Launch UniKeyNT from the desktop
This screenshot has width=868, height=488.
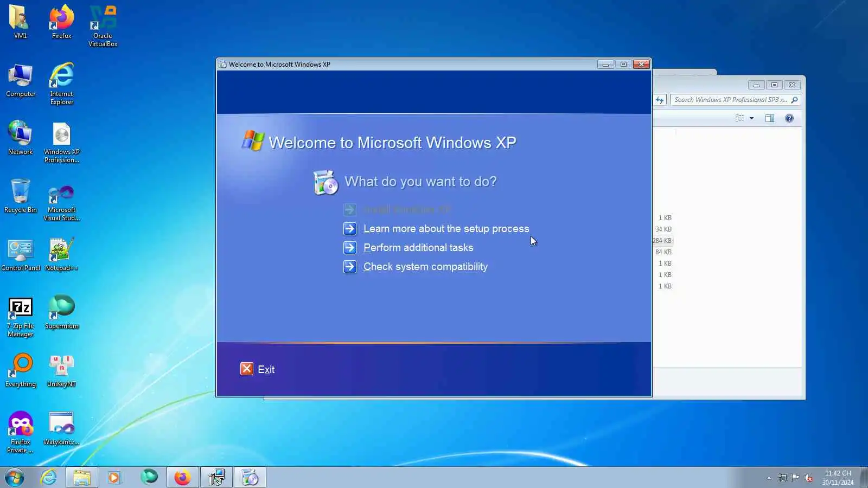pos(61,370)
